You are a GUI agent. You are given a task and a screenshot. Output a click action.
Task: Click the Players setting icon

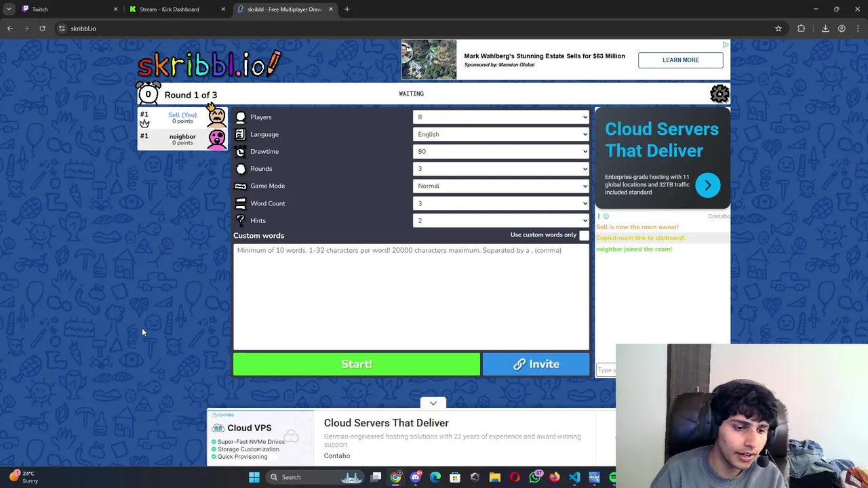point(240,117)
